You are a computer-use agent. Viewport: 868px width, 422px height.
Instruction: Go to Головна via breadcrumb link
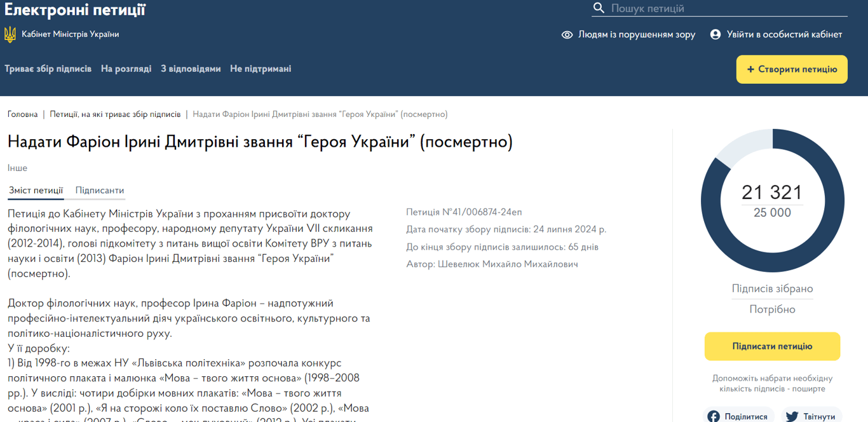(22, 114)
